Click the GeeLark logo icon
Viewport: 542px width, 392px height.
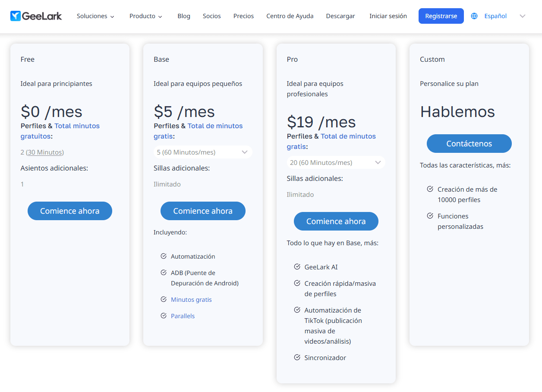click(x=16, y=16)
